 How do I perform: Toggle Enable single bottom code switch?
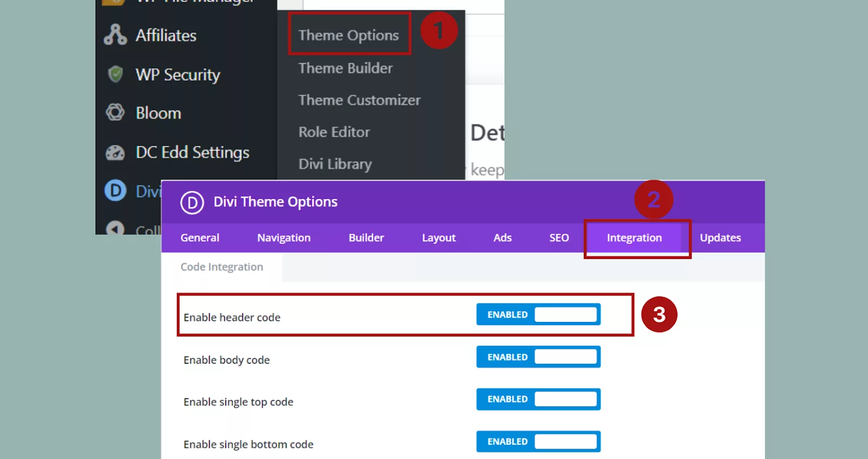point(539,441)
